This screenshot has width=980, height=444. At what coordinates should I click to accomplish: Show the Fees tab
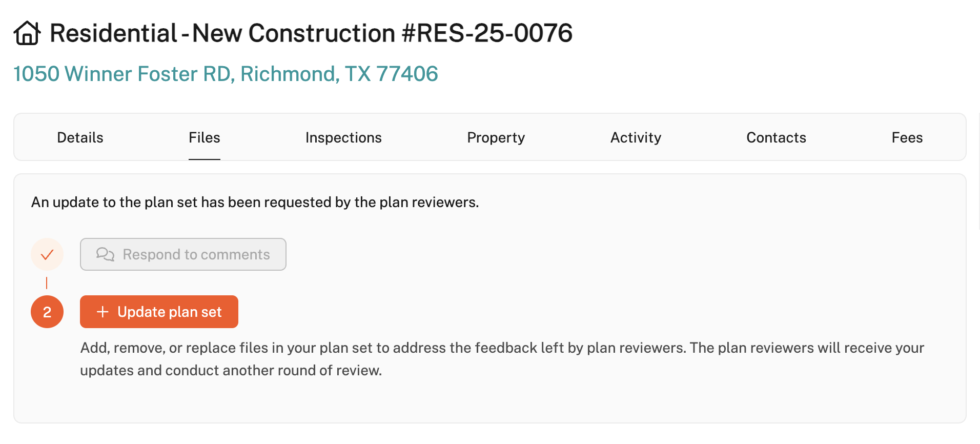(907, 137)
